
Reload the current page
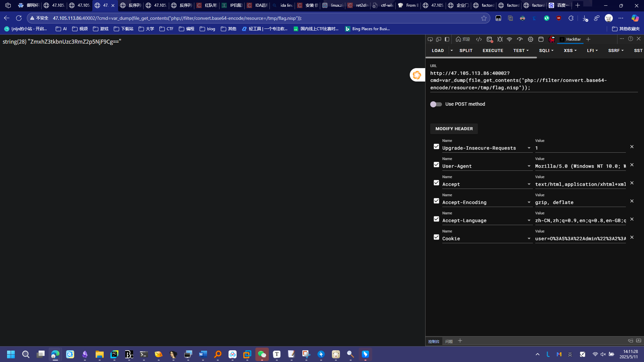click(x=19, y=18)
